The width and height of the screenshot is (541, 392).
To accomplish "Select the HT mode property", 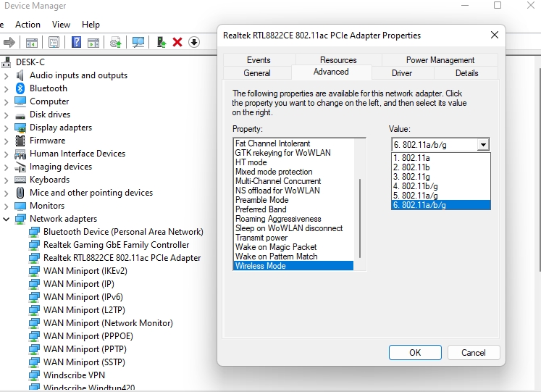I will click(x=294, y=162).
